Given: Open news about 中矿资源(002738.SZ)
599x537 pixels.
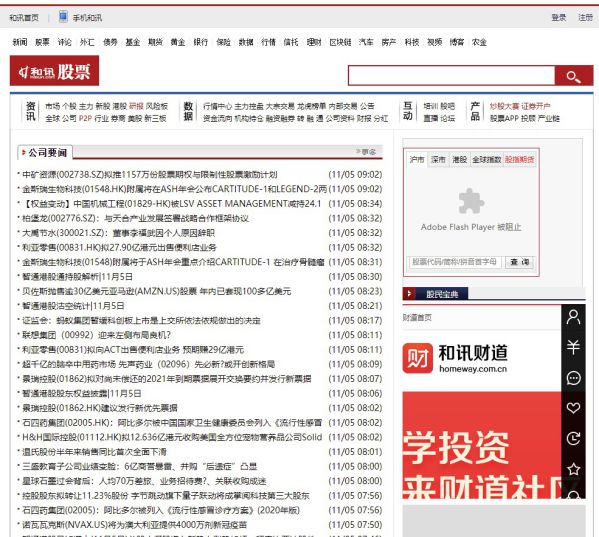Looking at the screenshot, I should point(150,175).
